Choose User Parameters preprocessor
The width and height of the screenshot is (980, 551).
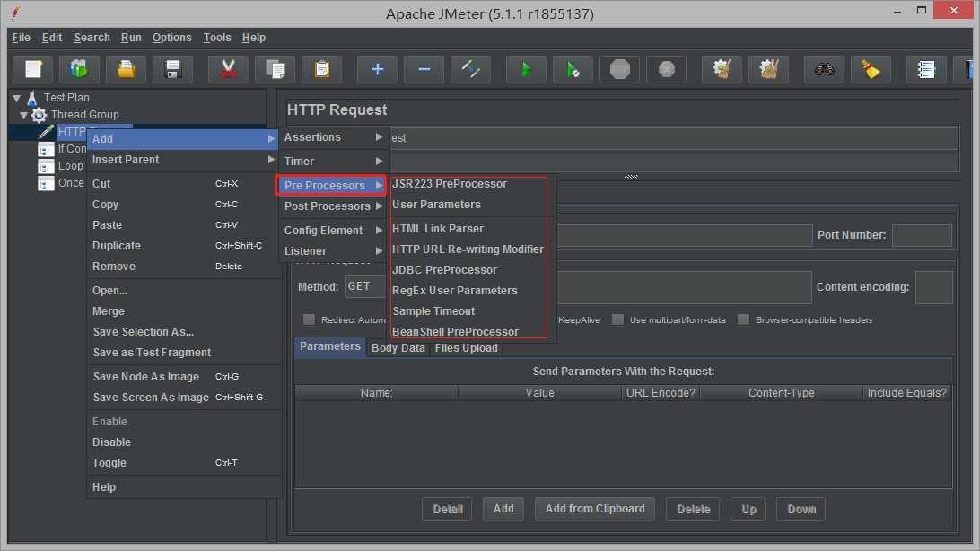pyautogui.click(x=436, y=205)
